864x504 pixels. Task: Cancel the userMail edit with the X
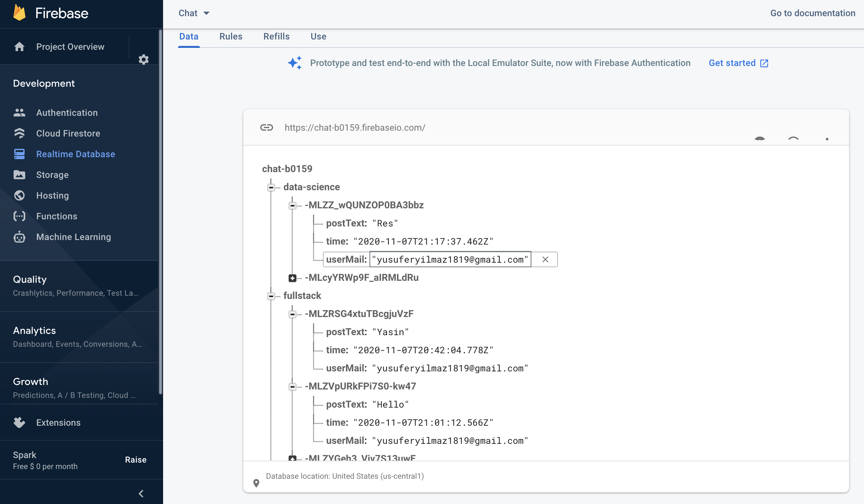[x=545, y=259]
